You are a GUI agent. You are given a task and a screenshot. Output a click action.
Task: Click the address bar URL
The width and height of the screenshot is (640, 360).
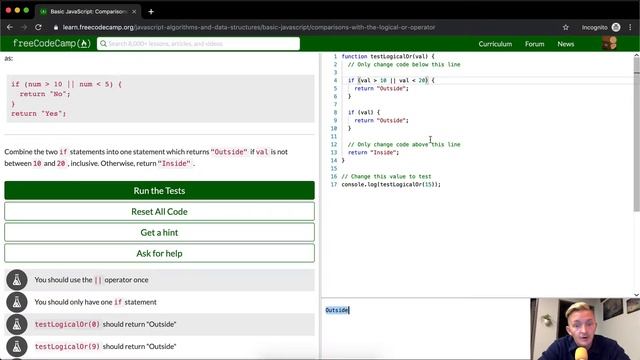click(249, 27)
